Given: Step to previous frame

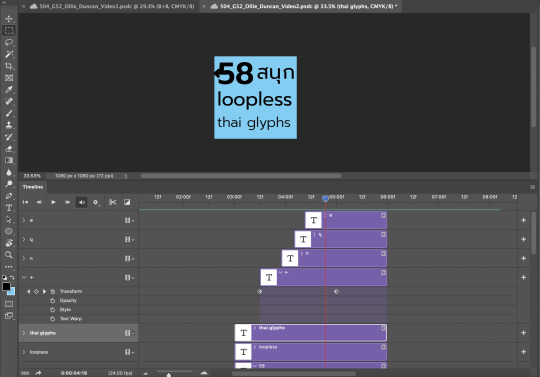Looking at the screenshot, I should coord(39,202).
